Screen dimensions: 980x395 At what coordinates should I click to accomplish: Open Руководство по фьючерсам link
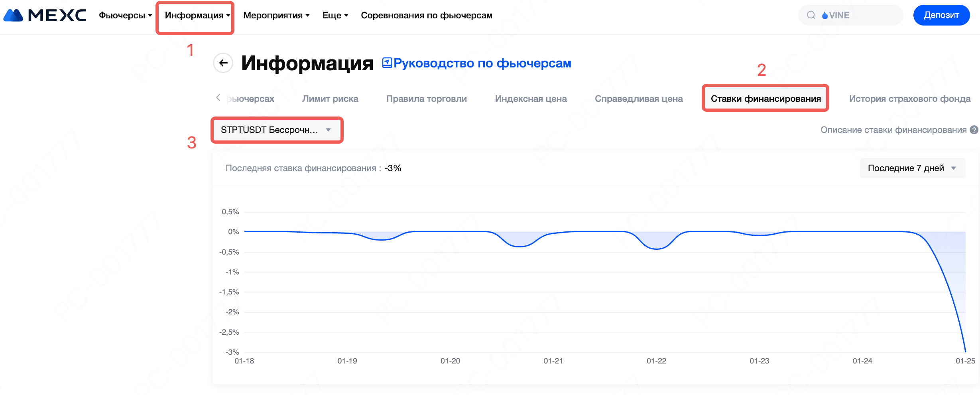tap(482, 63)
